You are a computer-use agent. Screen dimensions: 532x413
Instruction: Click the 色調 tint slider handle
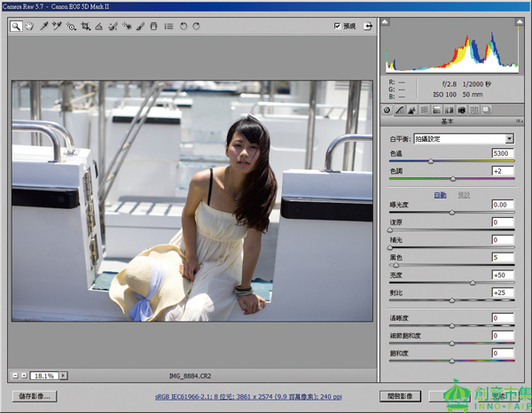(453, 179)
